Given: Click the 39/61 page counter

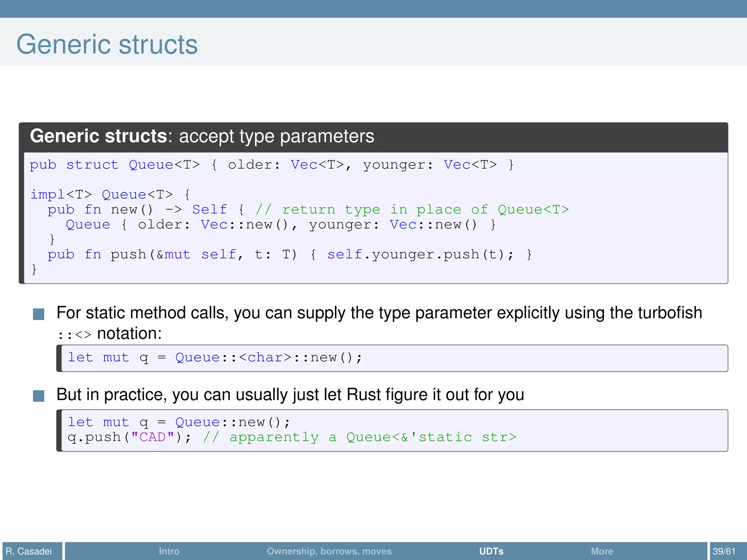Looking at the screenshot, I should click(724, 551).
